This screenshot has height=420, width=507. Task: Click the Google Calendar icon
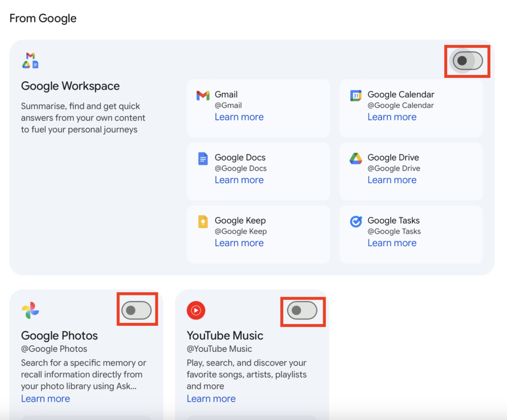[355, 96]
